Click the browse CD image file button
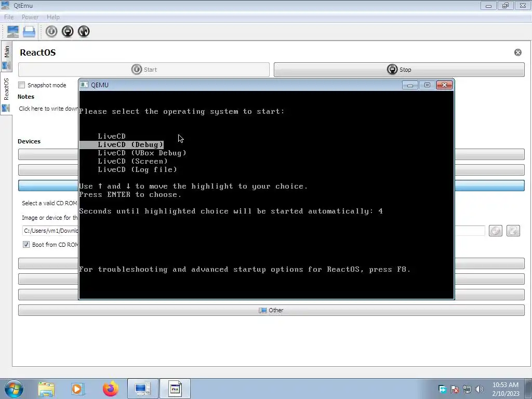Viewport: 532px width, 399px height. click(x=513, y=231)
